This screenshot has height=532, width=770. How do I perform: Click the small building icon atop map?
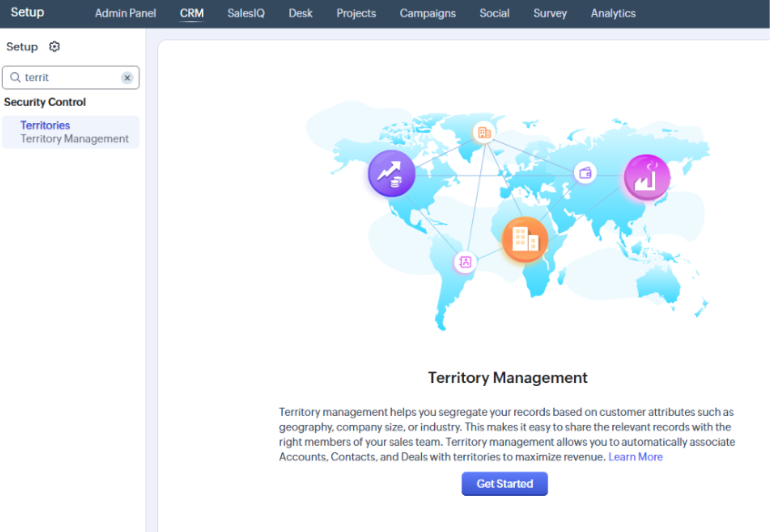point(484,133)
